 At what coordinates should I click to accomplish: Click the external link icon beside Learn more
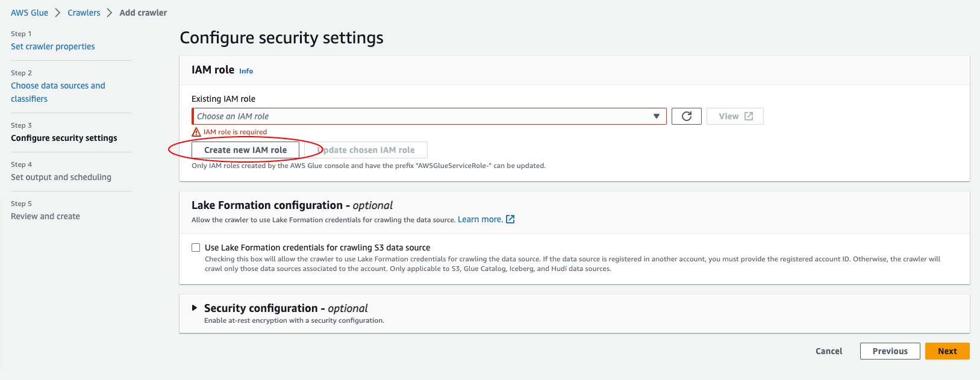pos(510,219)
